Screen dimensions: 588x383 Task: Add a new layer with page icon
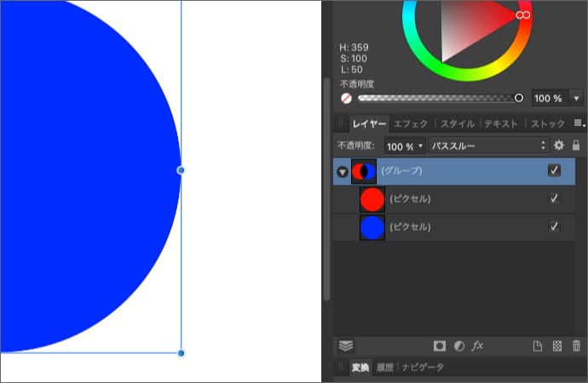pos(538,346)
